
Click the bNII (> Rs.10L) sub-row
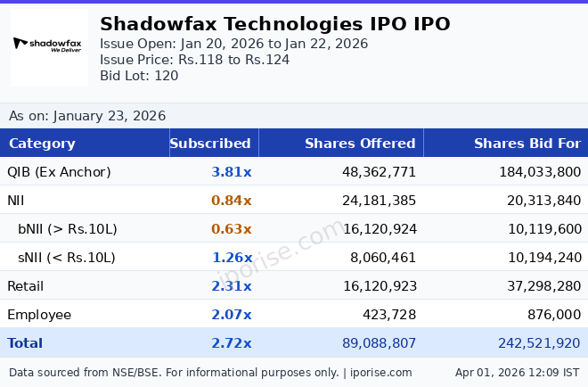click(x=67, y=229)
